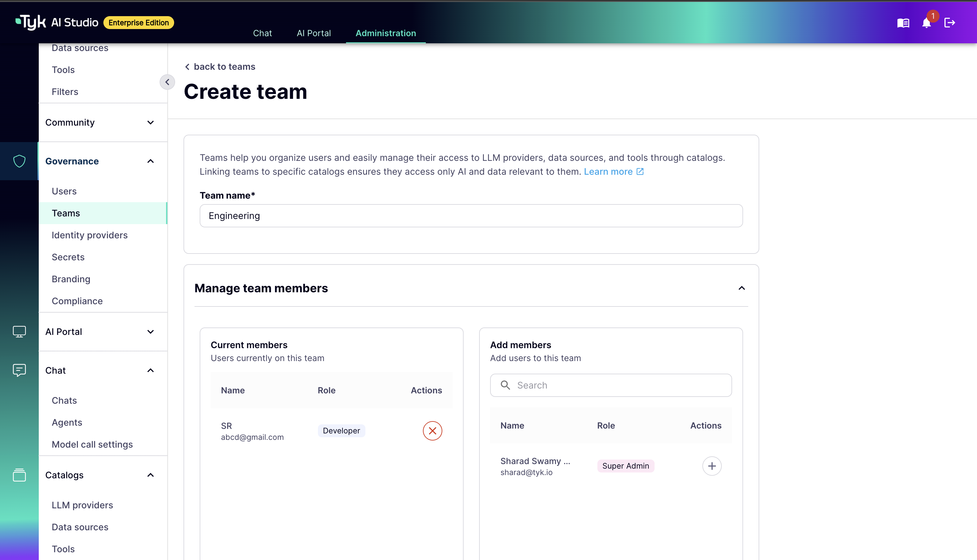Expand the Community section

151,122
